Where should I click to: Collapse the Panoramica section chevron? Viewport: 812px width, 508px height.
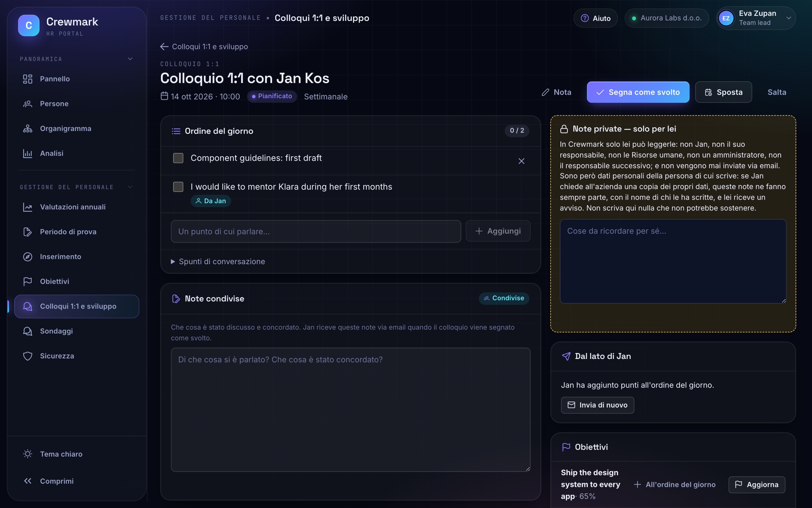130,59
